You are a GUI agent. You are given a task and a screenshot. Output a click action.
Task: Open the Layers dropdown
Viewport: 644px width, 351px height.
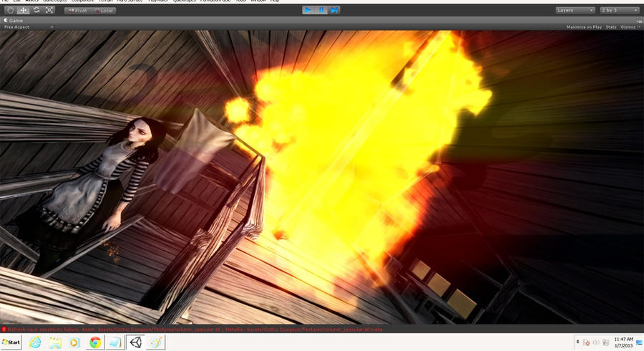(575, 10)
